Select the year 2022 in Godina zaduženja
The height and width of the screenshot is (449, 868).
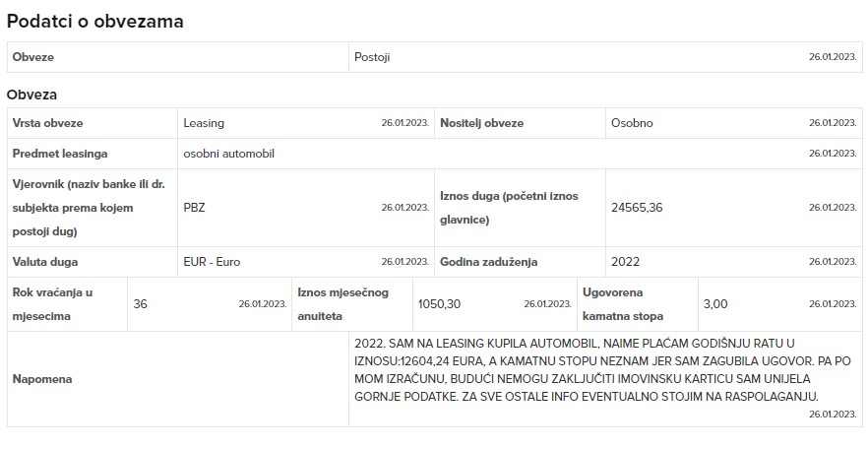(x=625, y=262)
